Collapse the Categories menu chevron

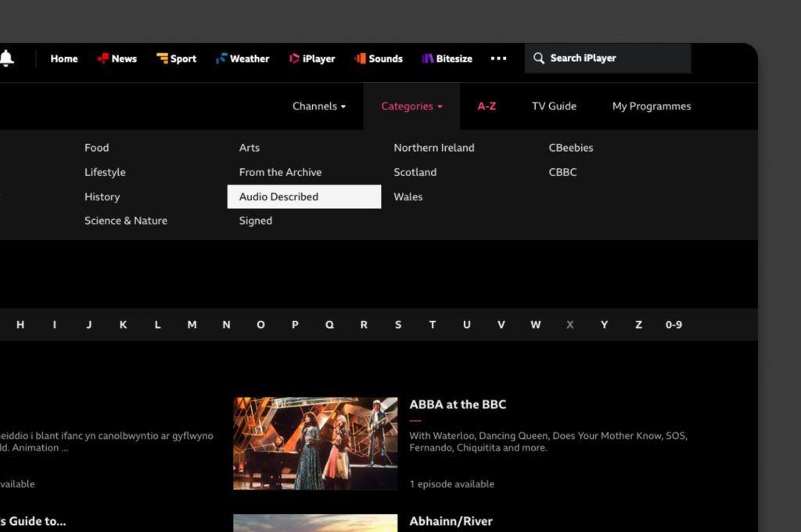(x=442, y=106)
